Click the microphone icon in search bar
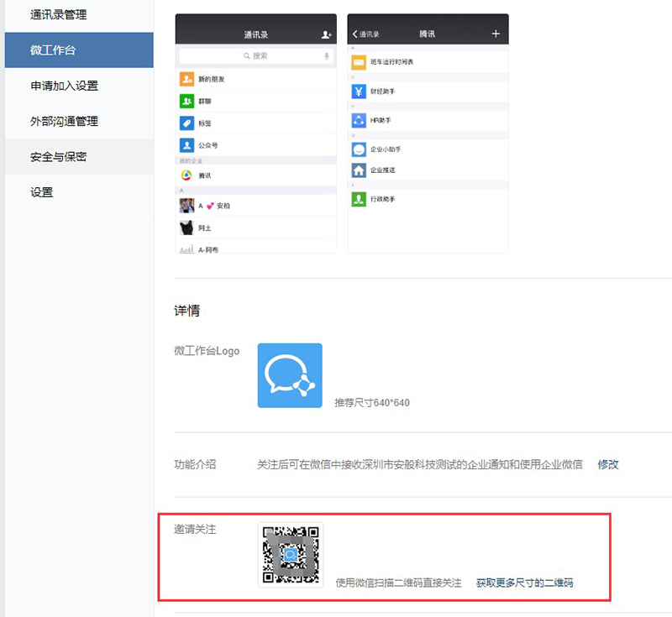This screenshot has width=672, height=617. click(327, 55)
